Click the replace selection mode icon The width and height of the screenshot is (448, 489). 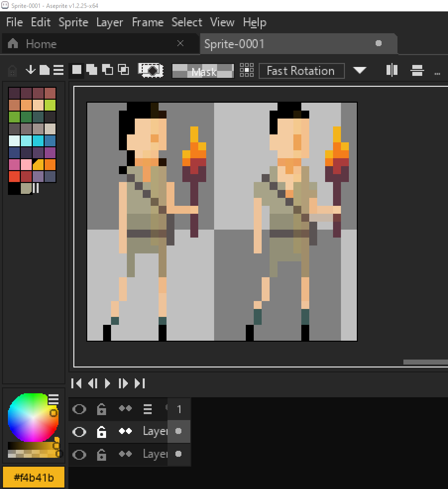click(76, 70)
